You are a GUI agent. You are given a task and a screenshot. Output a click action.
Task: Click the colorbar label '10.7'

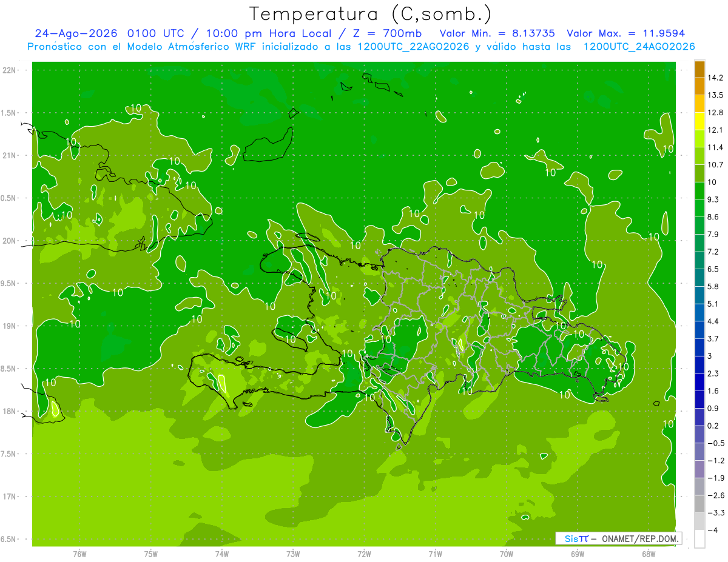tap(716, 165)
